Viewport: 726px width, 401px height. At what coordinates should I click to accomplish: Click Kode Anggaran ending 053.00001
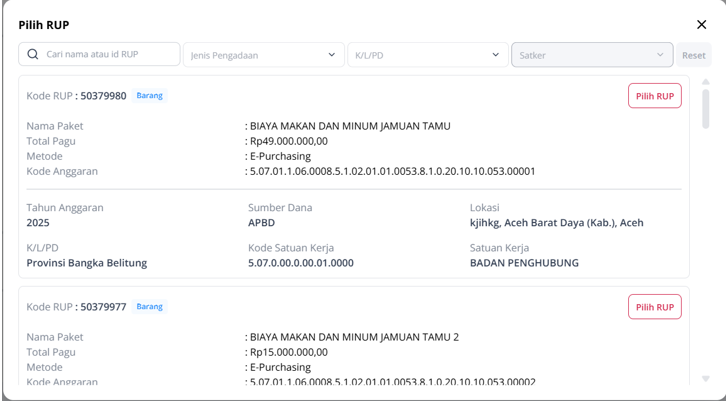(393, 171)
